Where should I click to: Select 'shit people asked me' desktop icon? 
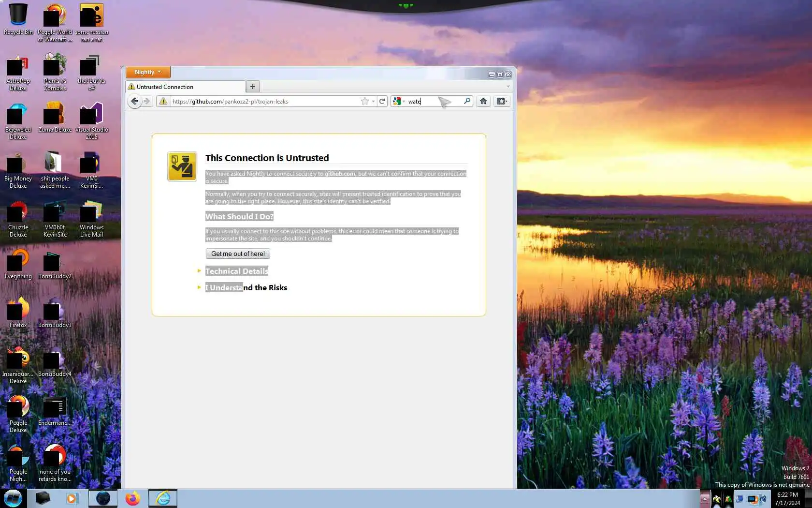(x=55, y=170)
